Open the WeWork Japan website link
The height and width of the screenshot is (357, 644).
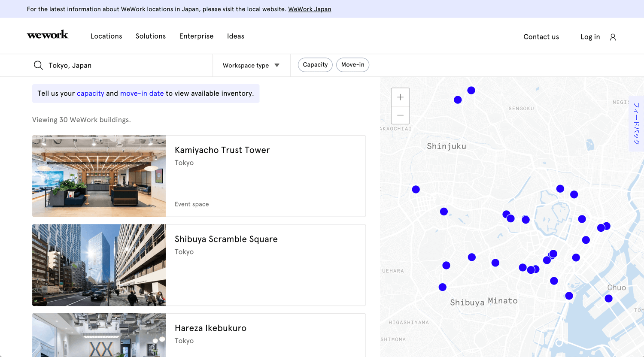coord(310,9)
